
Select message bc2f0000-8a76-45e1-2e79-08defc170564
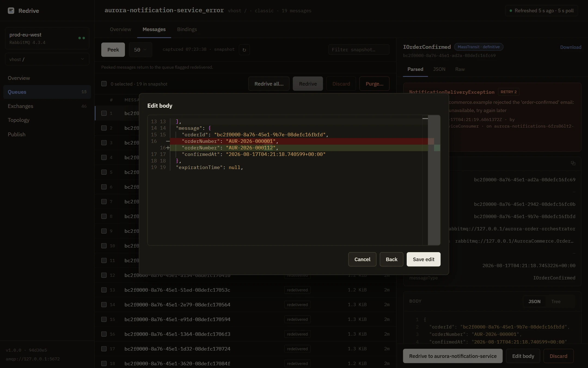click(177, 304)
